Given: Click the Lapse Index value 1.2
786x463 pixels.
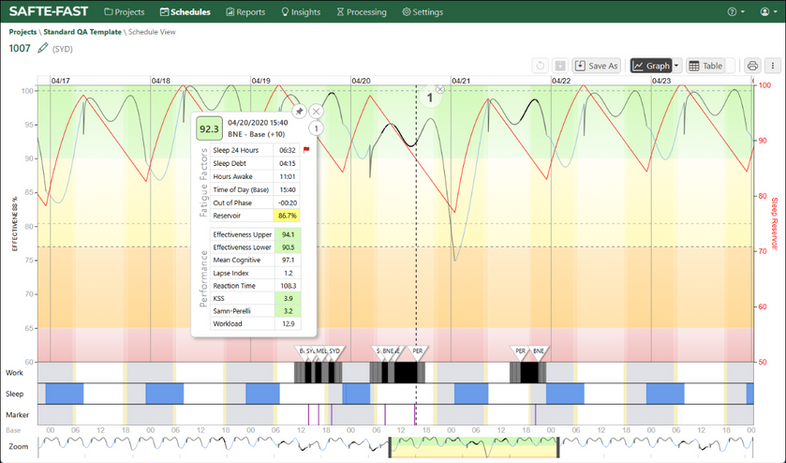Looking at the screenshot, I should point(288,273).
